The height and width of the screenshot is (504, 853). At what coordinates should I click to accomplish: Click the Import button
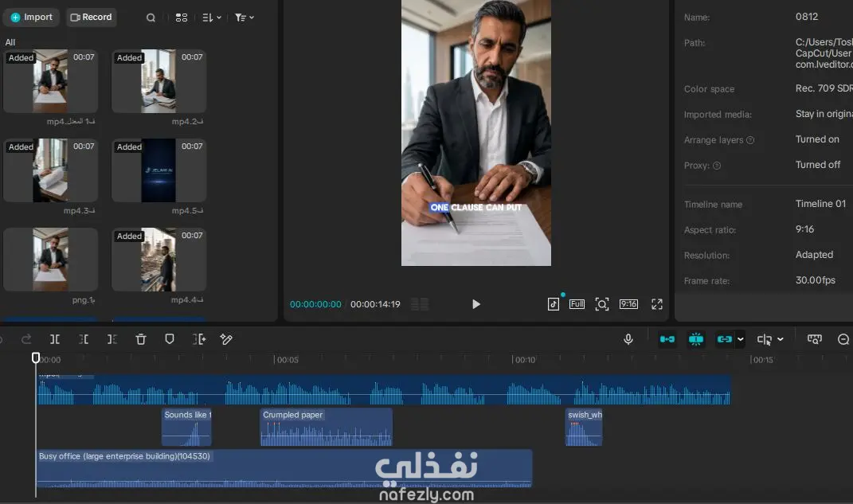click(32, 18)
